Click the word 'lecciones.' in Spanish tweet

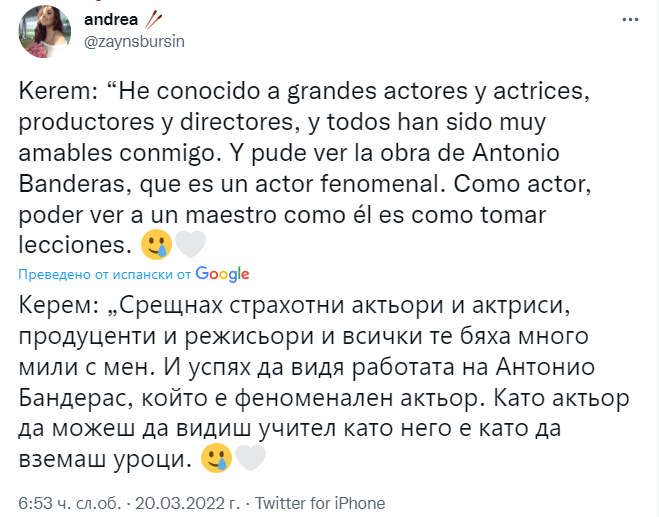pyautogui.click(x=76, y=244)
